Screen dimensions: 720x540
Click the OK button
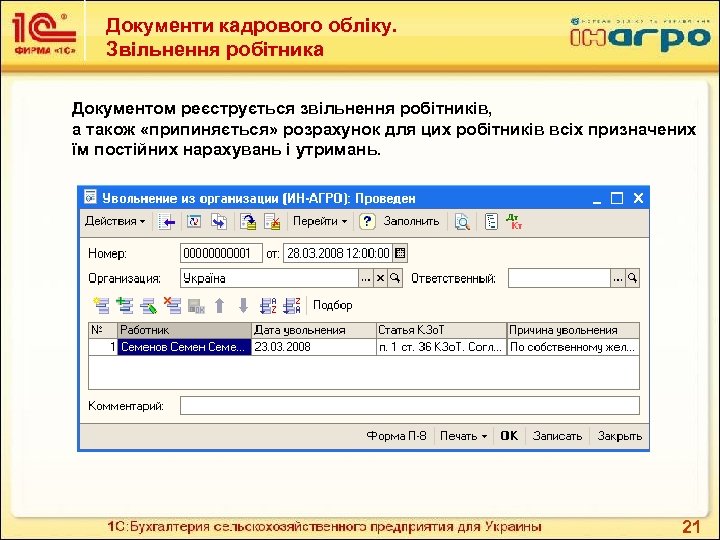click(x=509, y=436)
